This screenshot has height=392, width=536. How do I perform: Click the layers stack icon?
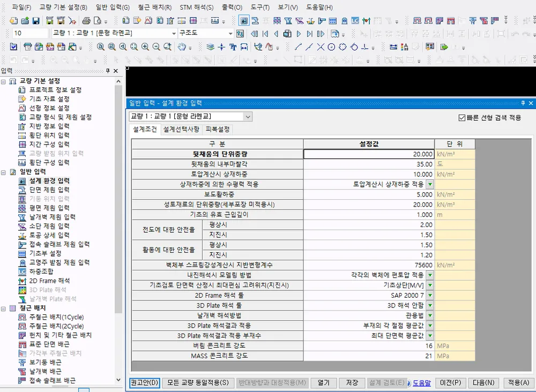[x=211, y=47]
